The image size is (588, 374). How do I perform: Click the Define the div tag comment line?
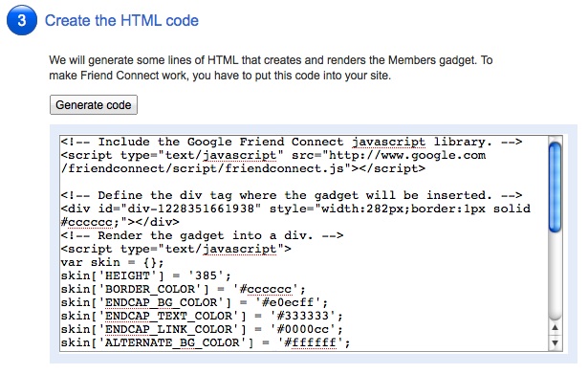coord(292,195)
